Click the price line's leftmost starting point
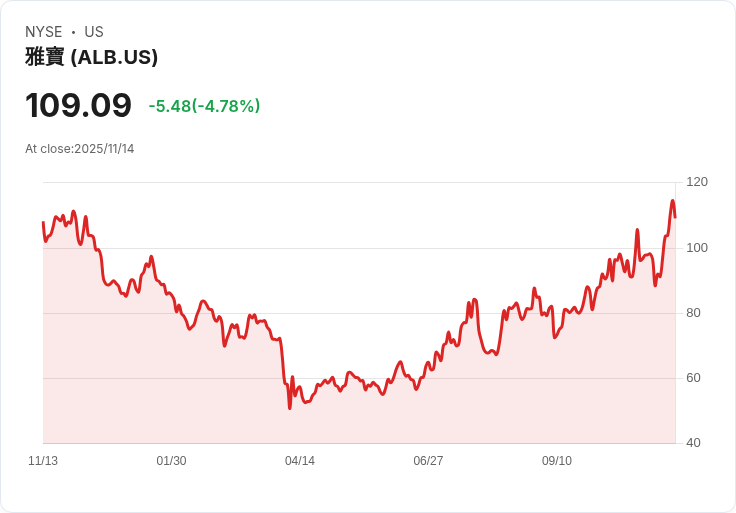Image resolution: width=736 pixels, height=513 pixels. pos(43,222)
